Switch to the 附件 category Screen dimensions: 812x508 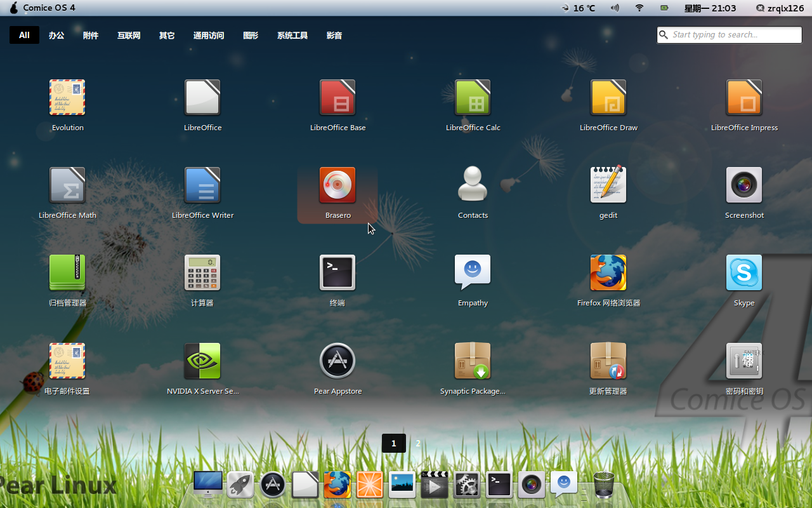(x=91, y=36)
